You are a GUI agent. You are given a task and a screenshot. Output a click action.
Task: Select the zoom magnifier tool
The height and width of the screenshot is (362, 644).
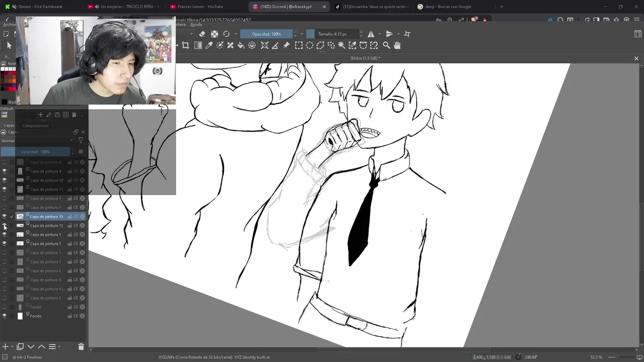tap(386, 45)
